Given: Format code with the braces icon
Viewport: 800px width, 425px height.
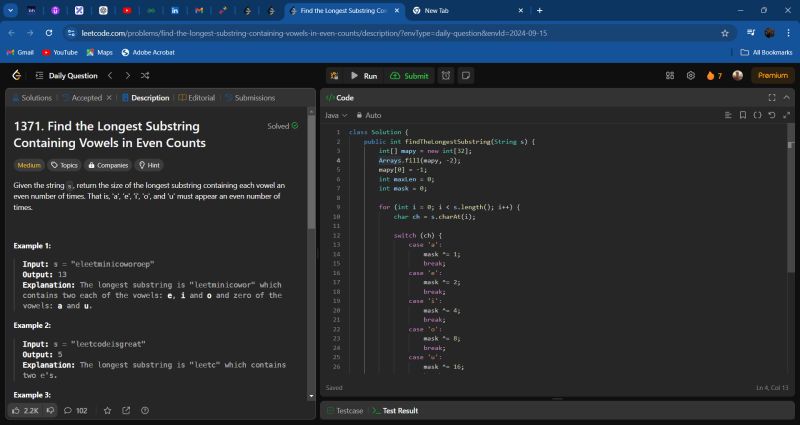Looking at the screenshot, I should (757, 115).
